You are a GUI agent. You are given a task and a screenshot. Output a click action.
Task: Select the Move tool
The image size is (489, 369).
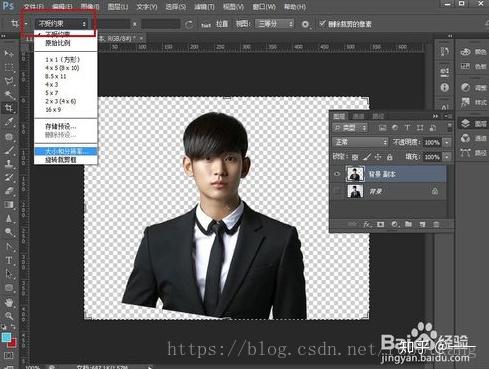click(9, 53)
